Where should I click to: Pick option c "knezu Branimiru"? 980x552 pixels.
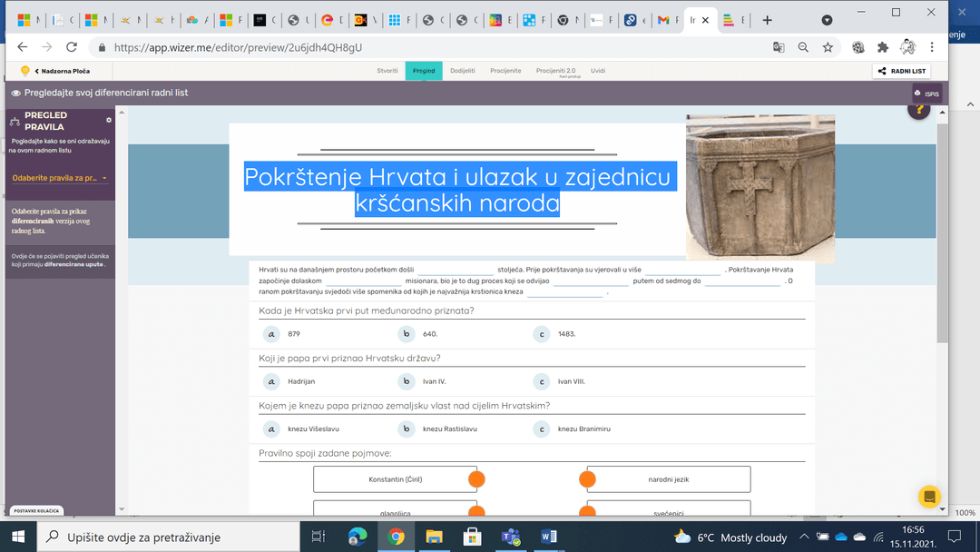(542, 429)
